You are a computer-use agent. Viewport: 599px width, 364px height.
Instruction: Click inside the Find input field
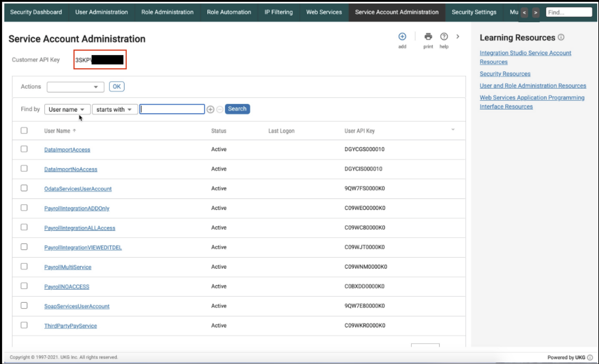click(x=569, y=12)
